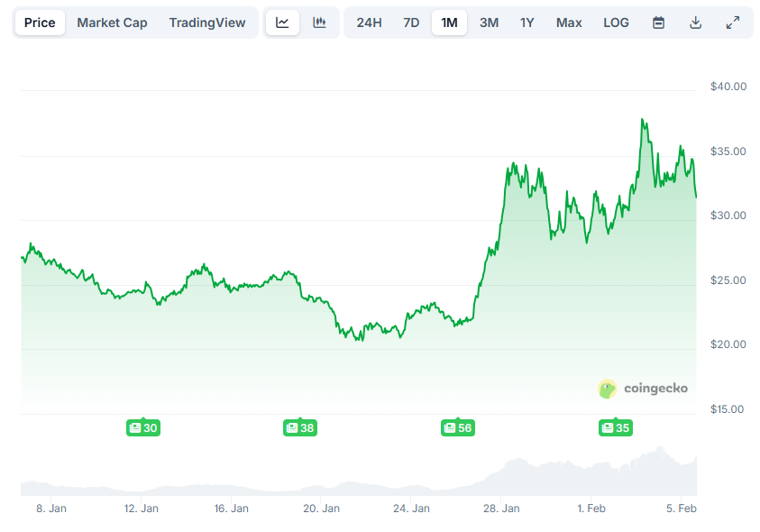Viewport: 760px width, 532px height.
Task: Select the 24H time range
Action: pos(369,22)
